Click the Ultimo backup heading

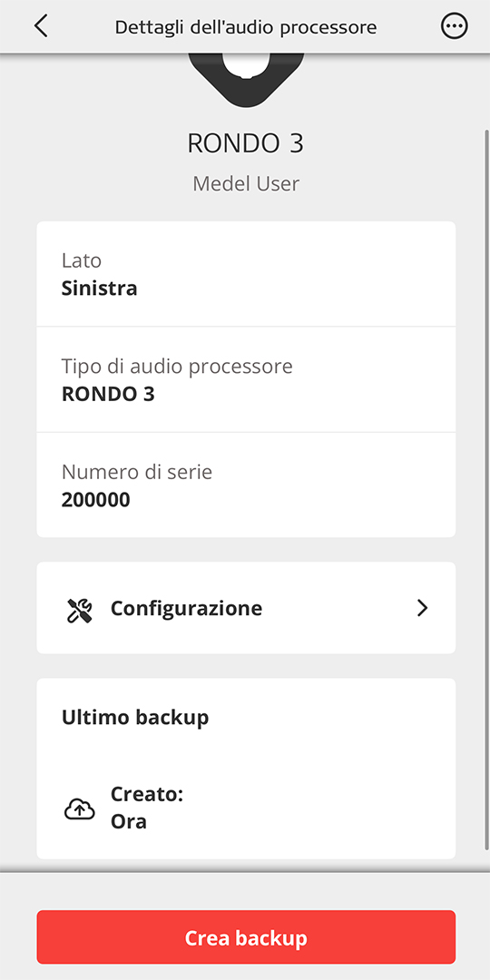point(135,718)
